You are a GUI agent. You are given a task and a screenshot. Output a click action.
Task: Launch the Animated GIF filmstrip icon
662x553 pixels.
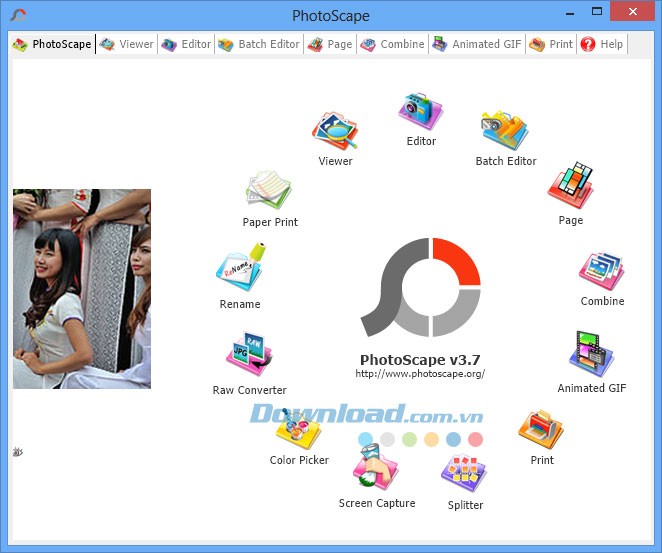pyautogui.click(x=591, y=354)
